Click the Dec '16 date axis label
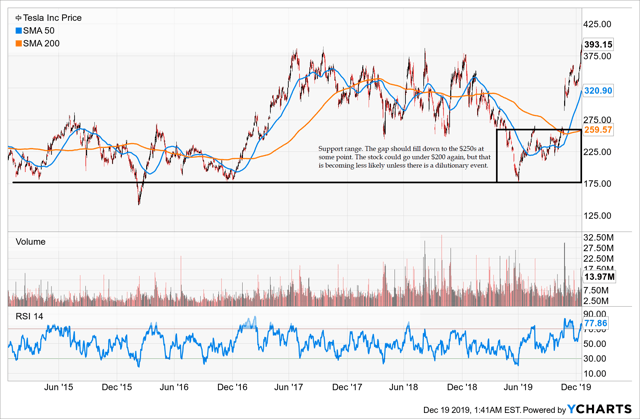This screenshot has width=640, height=419. click(232, 387)
